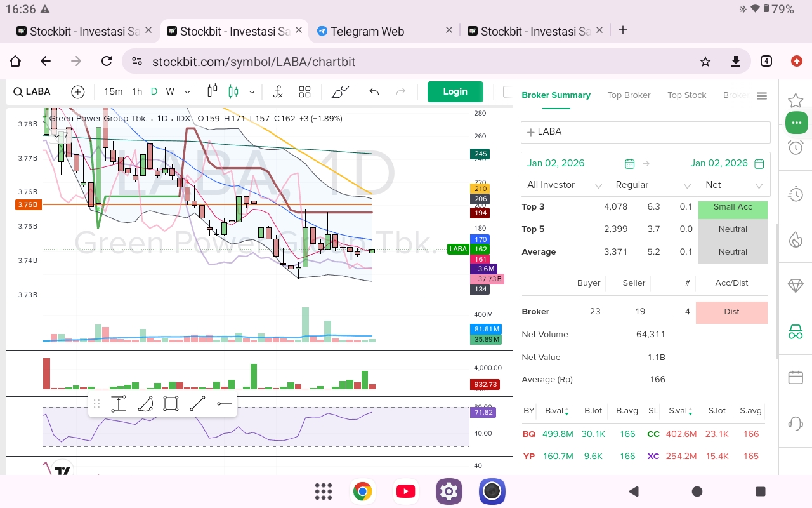The image size is (812, 508).
Task: Open the green chat bubble button
Action: (x=797, y=123)
